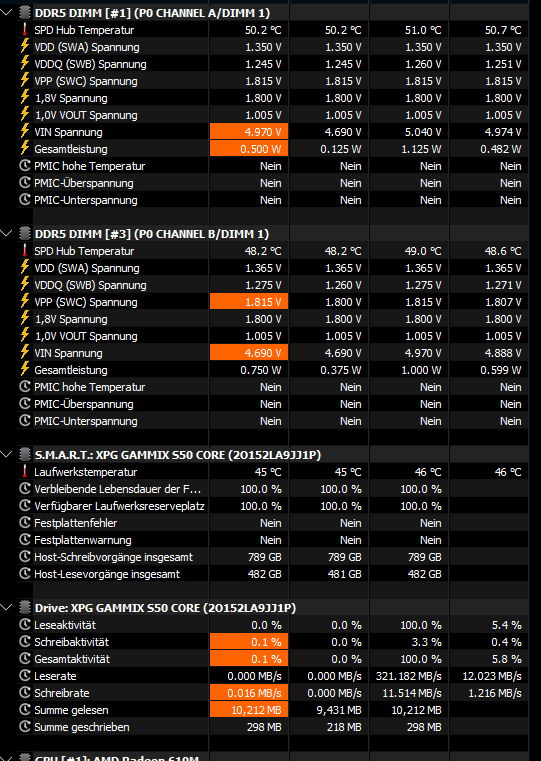Image resolution: width=541 pixels, height=761 pixels.
Task: Click the 218 MB minimum Summe geschrieben value
Action: (343, 727)
